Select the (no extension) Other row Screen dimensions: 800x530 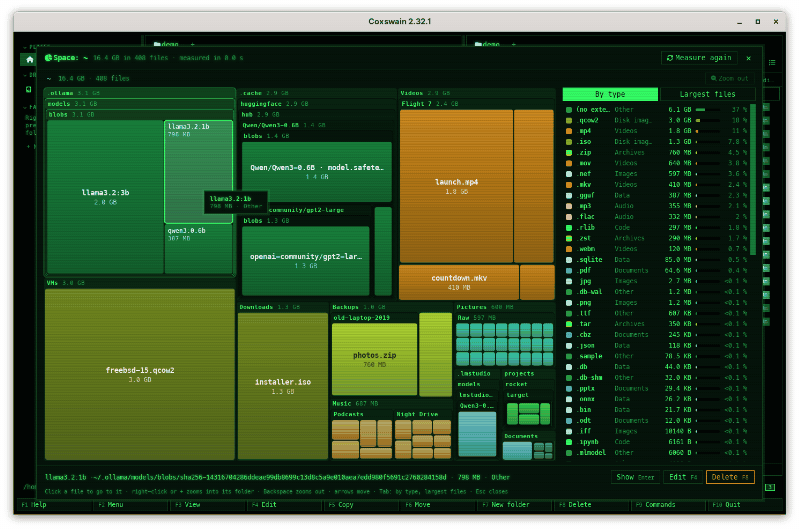(x=656, y=110)
